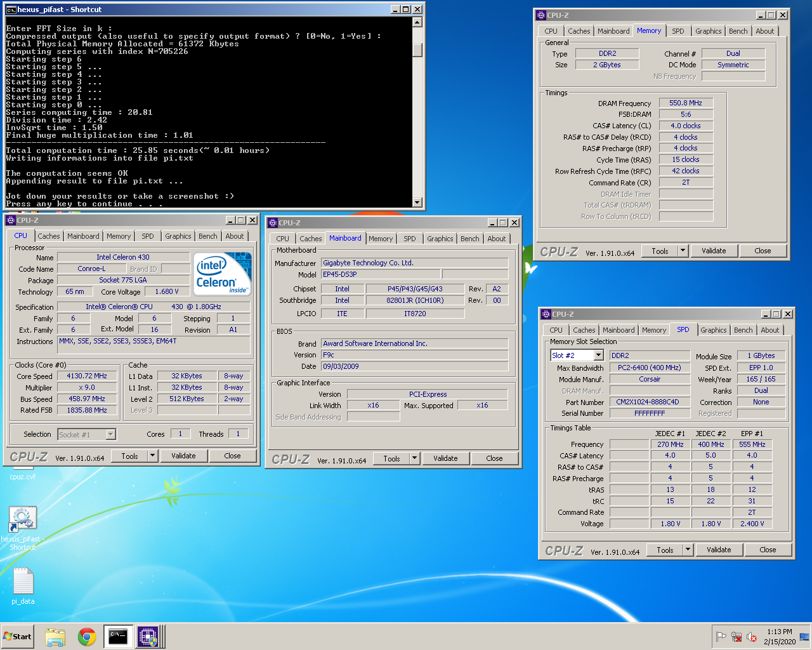Click CPU-Z icon in Mainboard window title bar
This screenshot has width=812, height=650.
[273, 223]
